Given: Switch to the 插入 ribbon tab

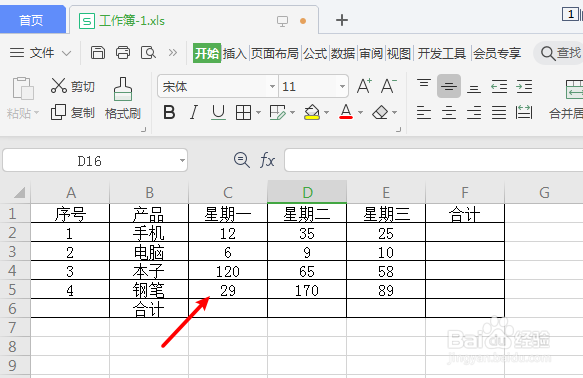Looking at the screenshot, I should [x=235, y=53].
